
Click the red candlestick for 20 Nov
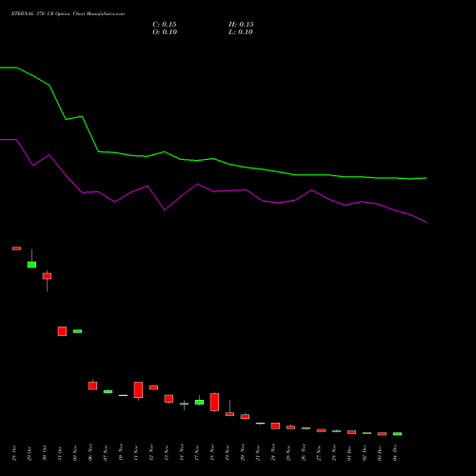coord(245,416)
